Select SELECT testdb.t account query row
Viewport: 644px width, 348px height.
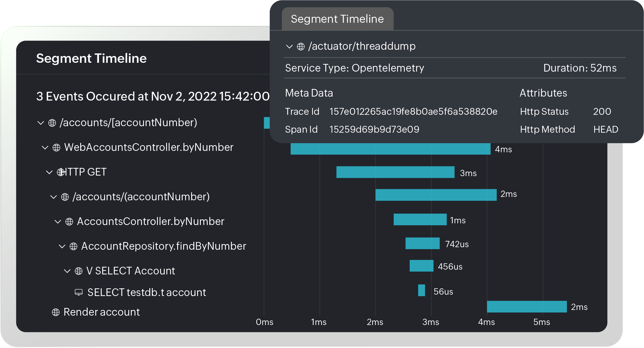point(146,293)
